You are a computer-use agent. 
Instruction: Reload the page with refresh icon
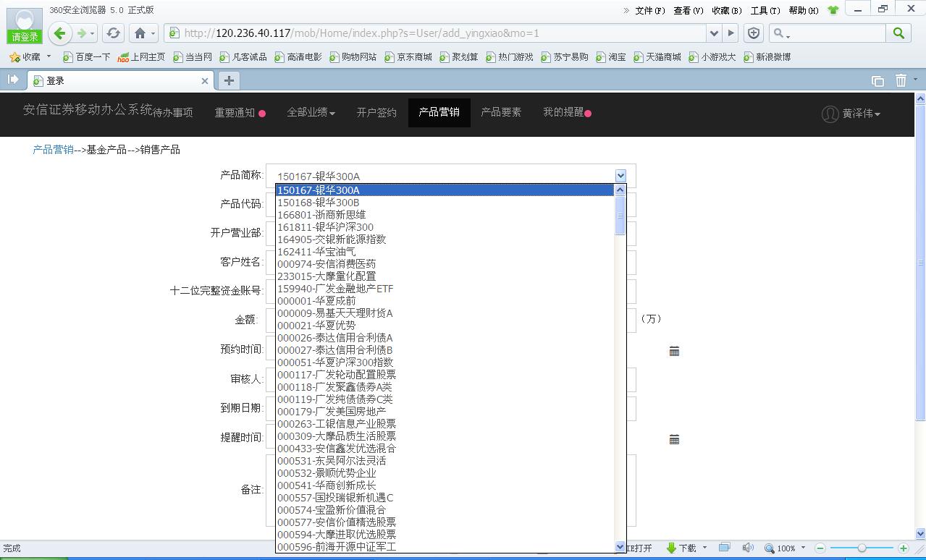pos(113,33)
